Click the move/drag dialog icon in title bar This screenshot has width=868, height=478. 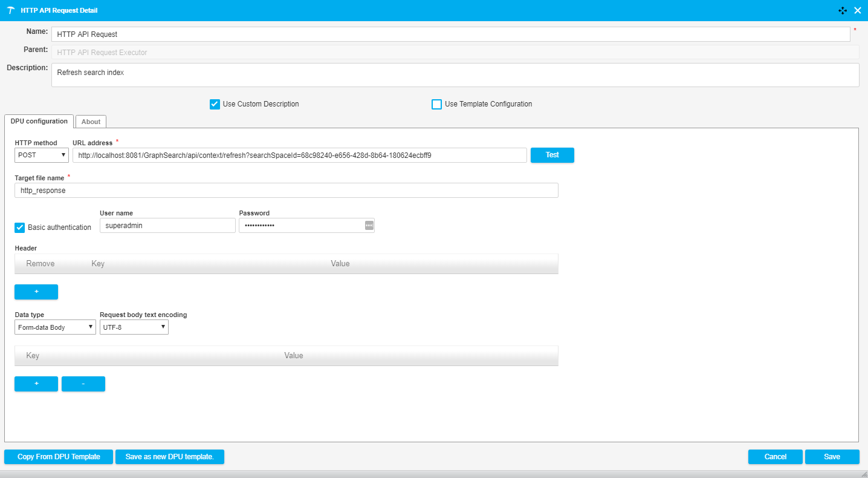pos(843,10)
